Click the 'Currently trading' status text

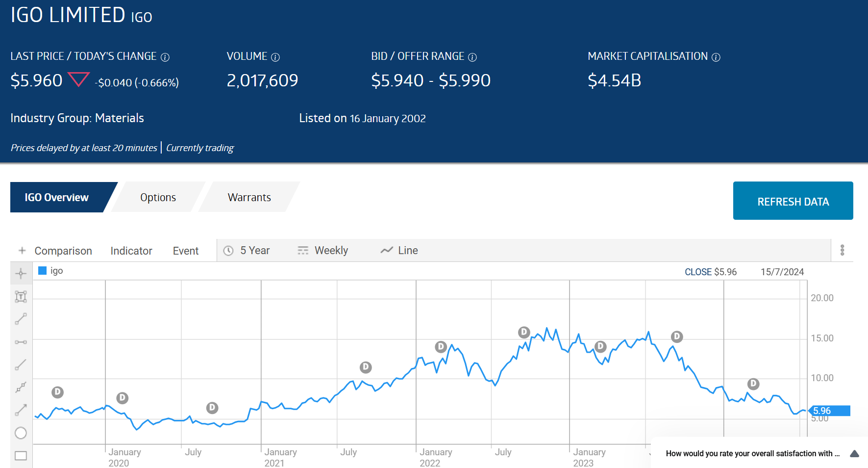click(200, 148)
